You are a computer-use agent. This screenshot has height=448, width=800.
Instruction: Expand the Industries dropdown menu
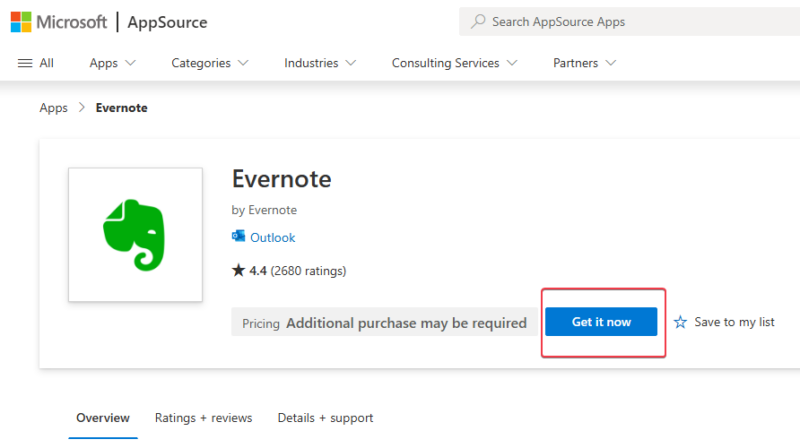(320, 63)
